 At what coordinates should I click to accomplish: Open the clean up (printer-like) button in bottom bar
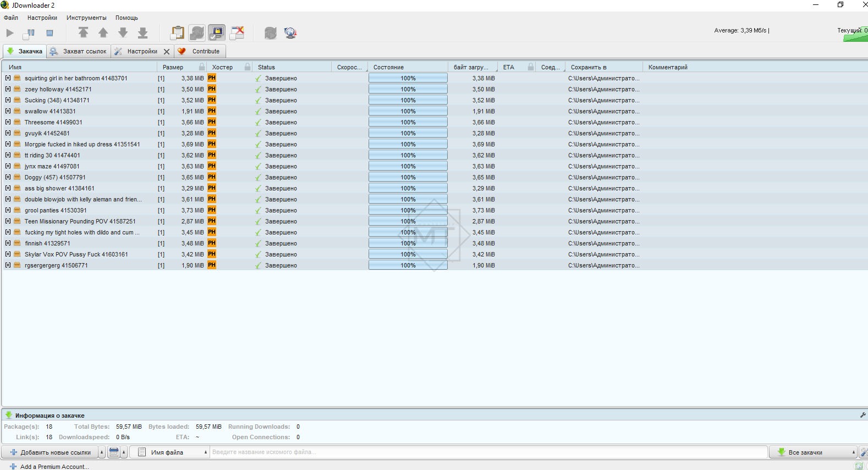pos(114,452)
